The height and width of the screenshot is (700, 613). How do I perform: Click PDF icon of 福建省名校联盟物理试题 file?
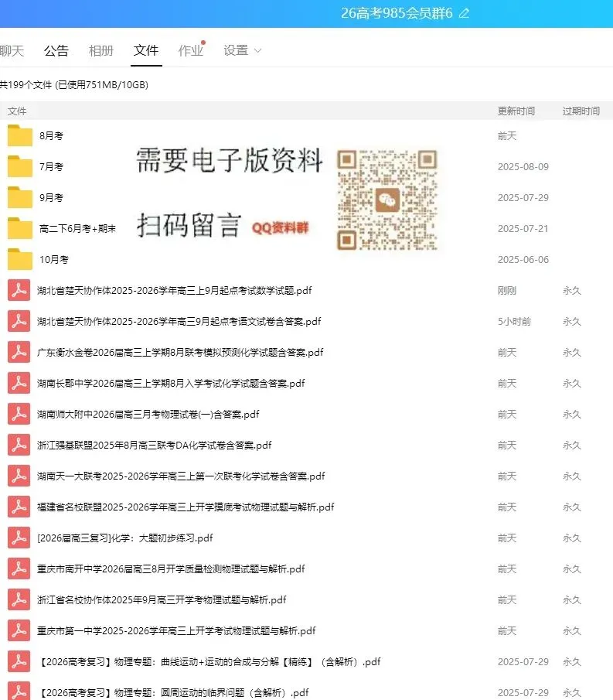point(19,507)
